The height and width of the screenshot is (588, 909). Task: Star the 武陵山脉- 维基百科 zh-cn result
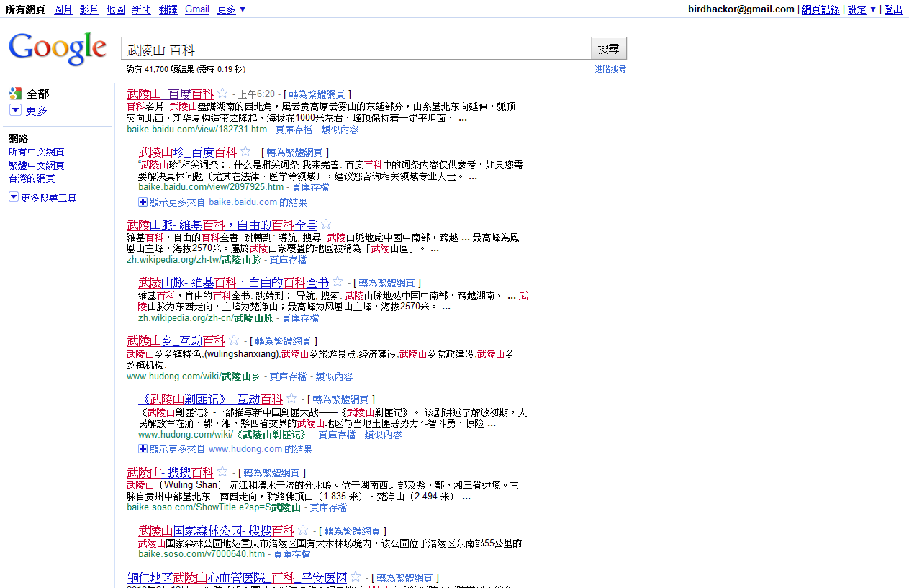[x=338, y=282]
